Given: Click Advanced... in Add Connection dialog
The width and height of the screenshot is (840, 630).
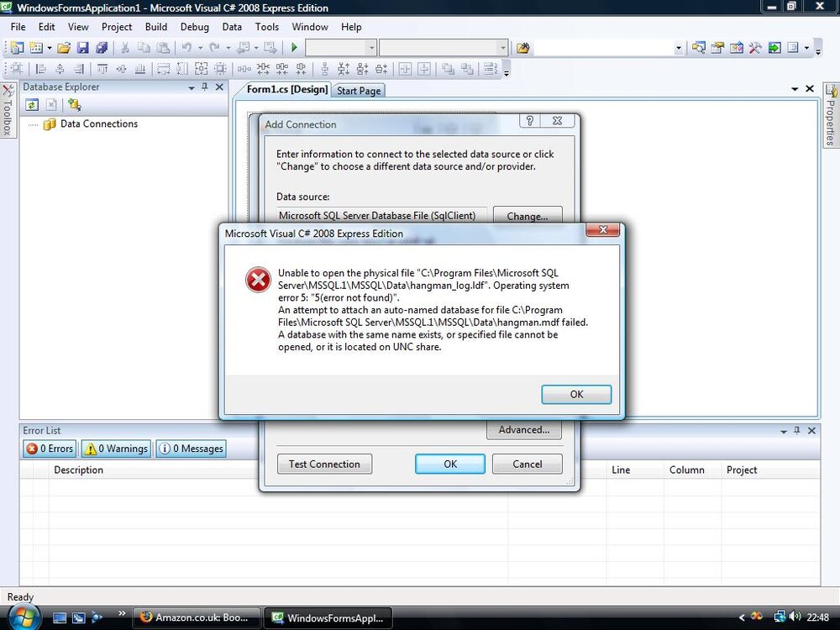Looking at the screenshot, I should pos(524,429).
